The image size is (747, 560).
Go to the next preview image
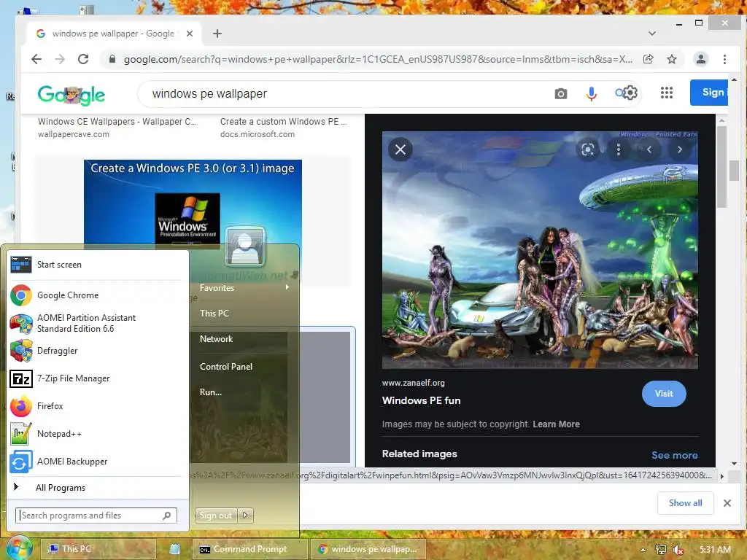pos(680,149)
